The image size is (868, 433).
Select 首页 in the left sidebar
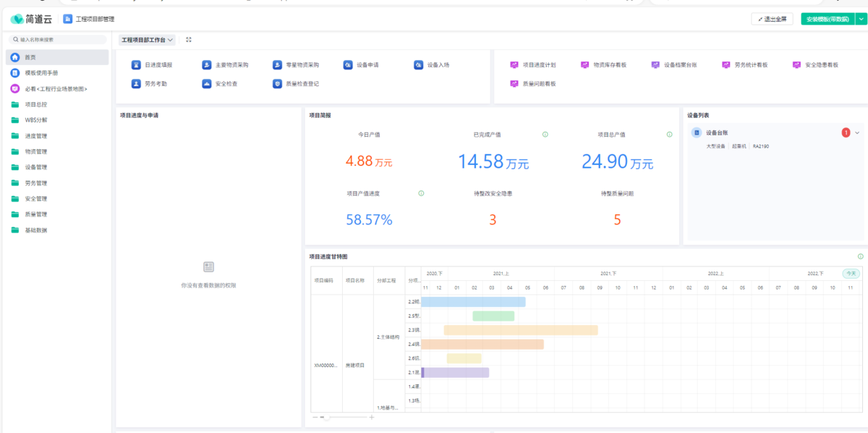pos(30,57)
